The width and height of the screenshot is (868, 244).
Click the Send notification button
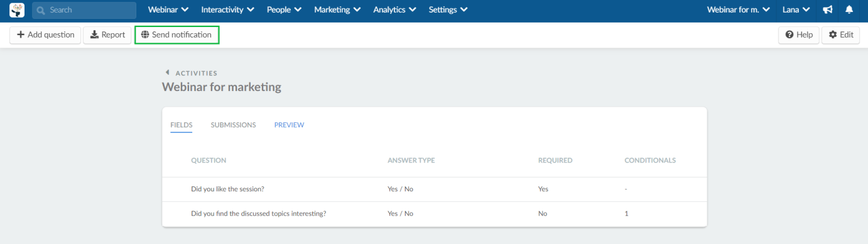tap(176, 35)
